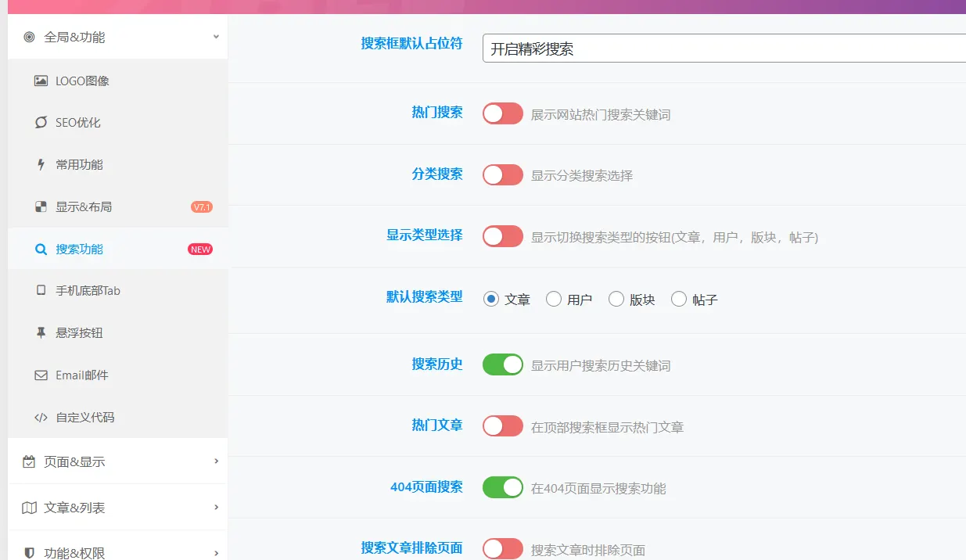966x560 pixels.
Task: Go to Email邮件 settings
Action: [x=118, y=375]
